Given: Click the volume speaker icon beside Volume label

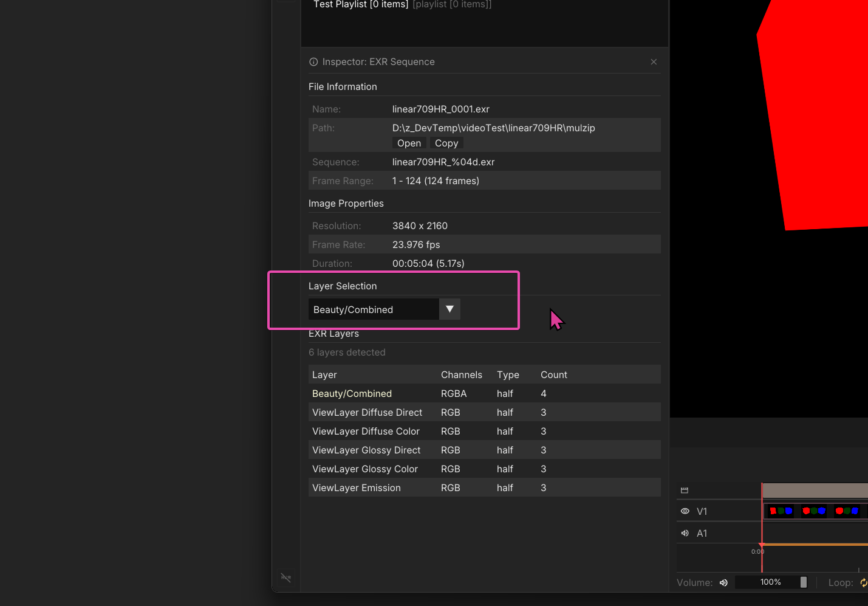Looking at the screenshot, I should [x=723, y=583].
